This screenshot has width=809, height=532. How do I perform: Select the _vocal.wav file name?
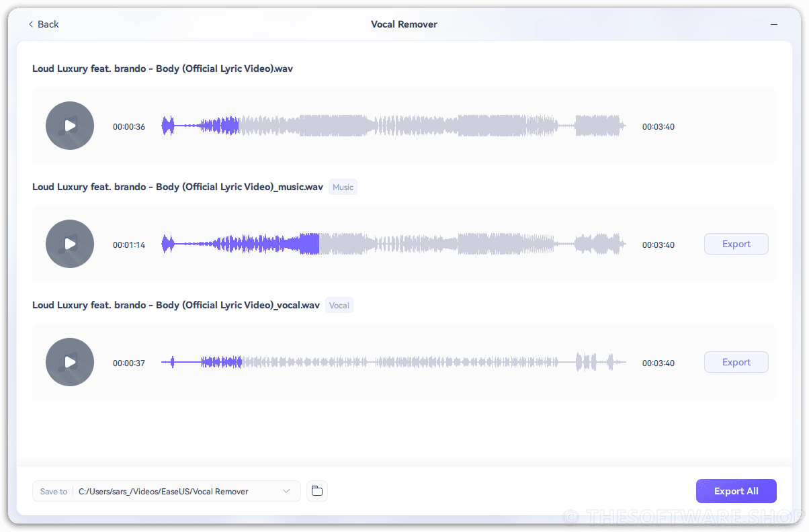pos(176,305)
